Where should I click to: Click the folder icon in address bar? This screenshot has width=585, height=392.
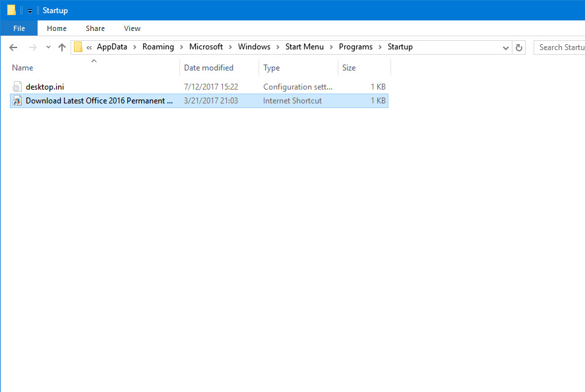[x=78, y=47]
